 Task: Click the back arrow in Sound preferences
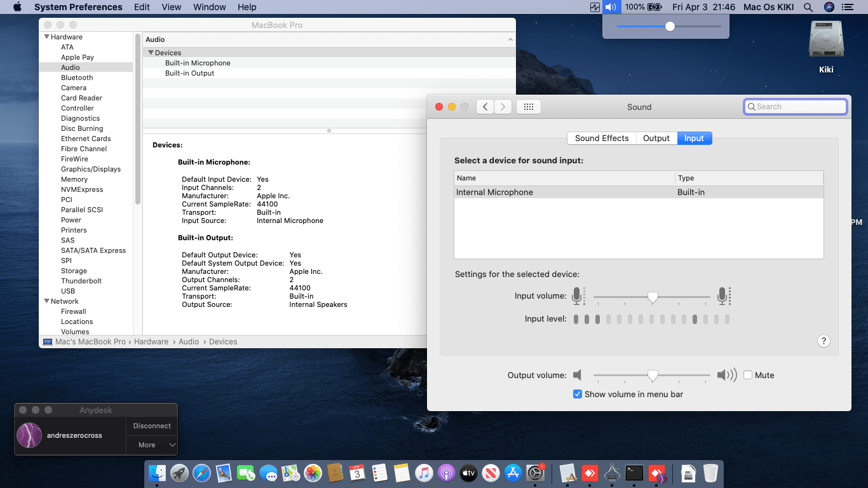pos(485,107)
